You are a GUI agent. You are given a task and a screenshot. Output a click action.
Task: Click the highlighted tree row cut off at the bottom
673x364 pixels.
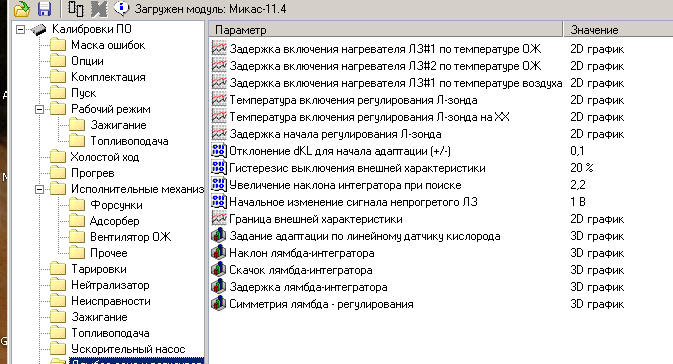136,361
